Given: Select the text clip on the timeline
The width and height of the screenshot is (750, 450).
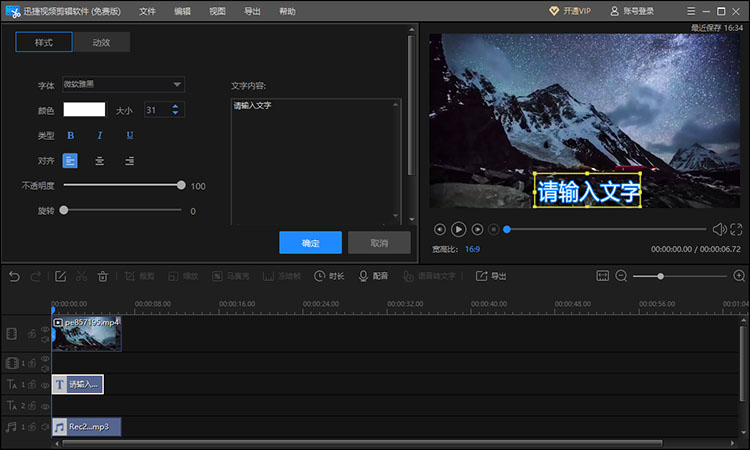Looking at the screenshot, I should [77, 384].
